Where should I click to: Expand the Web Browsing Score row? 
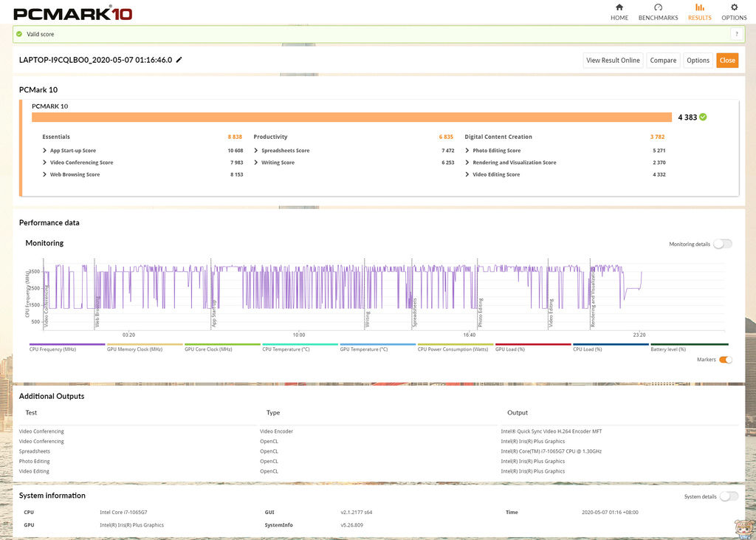click(x=45, y=174)
